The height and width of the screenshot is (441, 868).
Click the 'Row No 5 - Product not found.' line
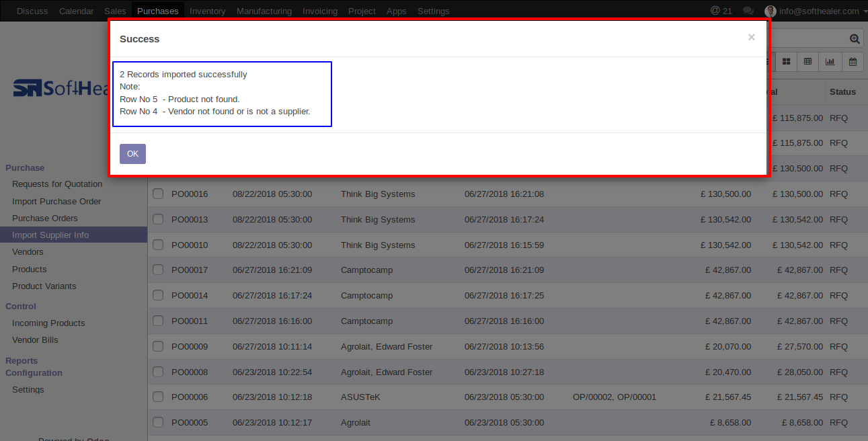pyautogui.click(x=180, y=99)
